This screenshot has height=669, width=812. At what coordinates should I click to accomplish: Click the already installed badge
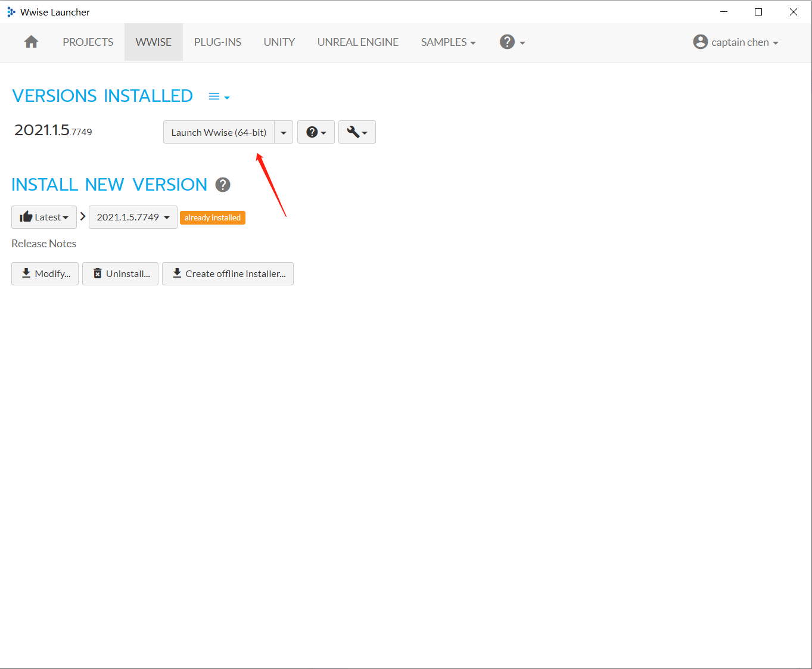[213, 217]
